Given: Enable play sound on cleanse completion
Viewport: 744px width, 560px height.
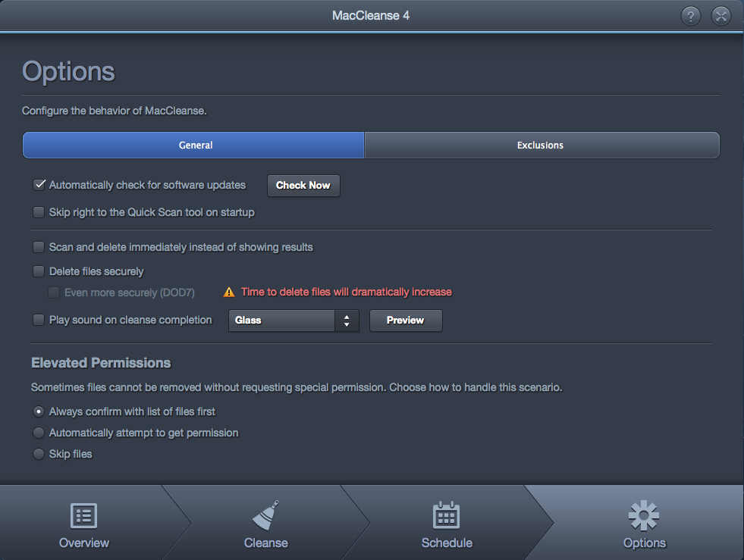Looking at the screenshot, I should (x=39, y=320).
